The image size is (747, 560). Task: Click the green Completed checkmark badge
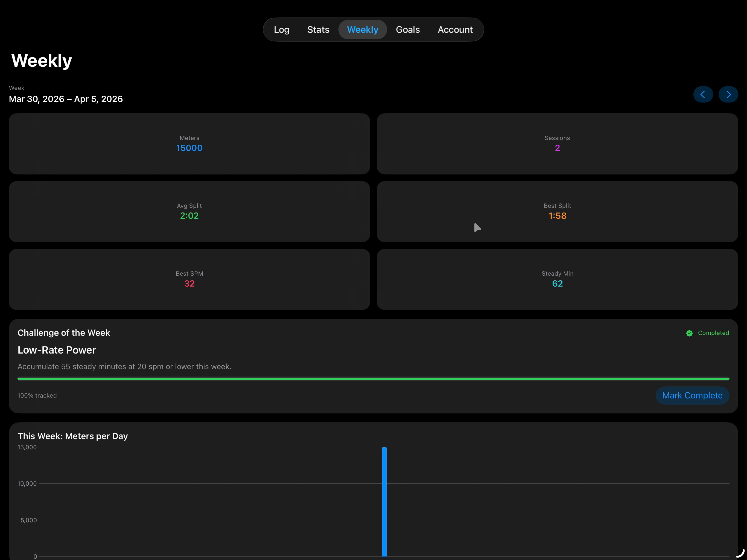point(689,333)
